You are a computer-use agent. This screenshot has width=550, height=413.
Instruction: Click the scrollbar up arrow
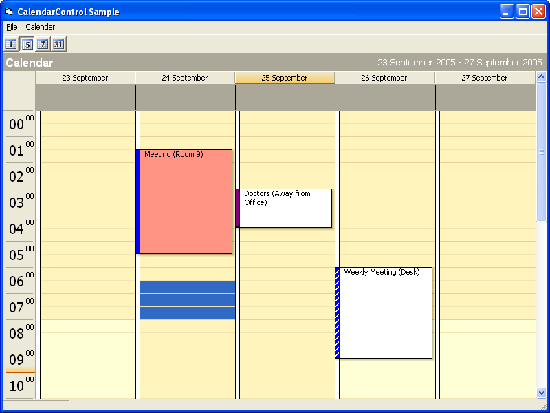[541, 76]
